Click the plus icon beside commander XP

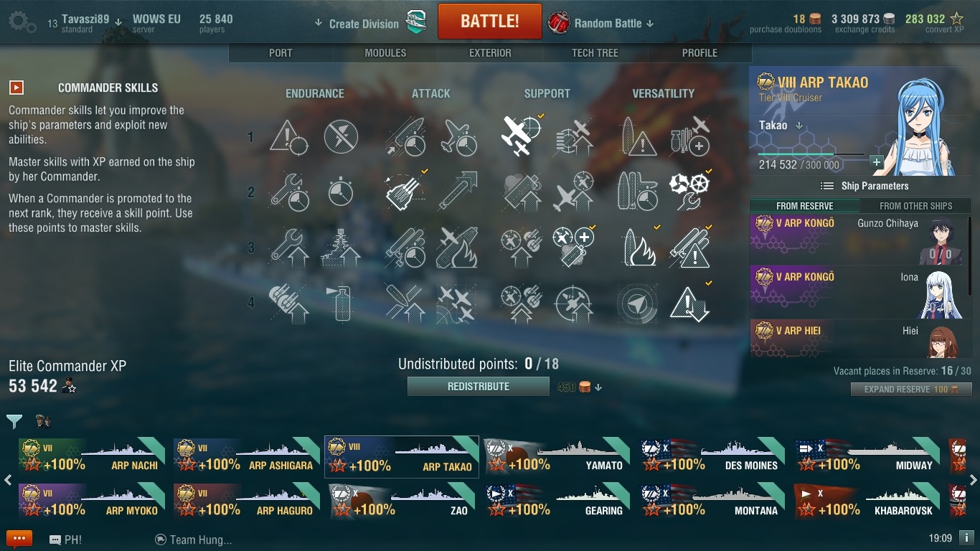click(x=876, y=162)
